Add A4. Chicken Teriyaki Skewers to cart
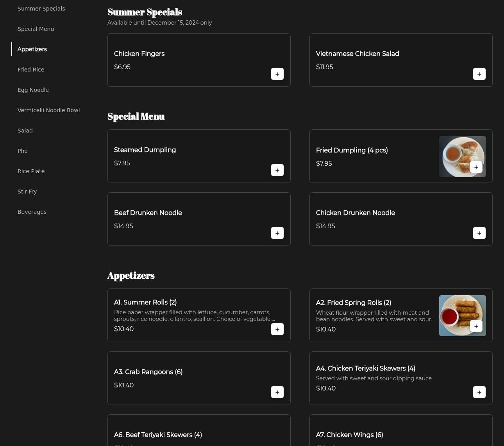This screenshot has height=446, width=504. coord(479,392)
